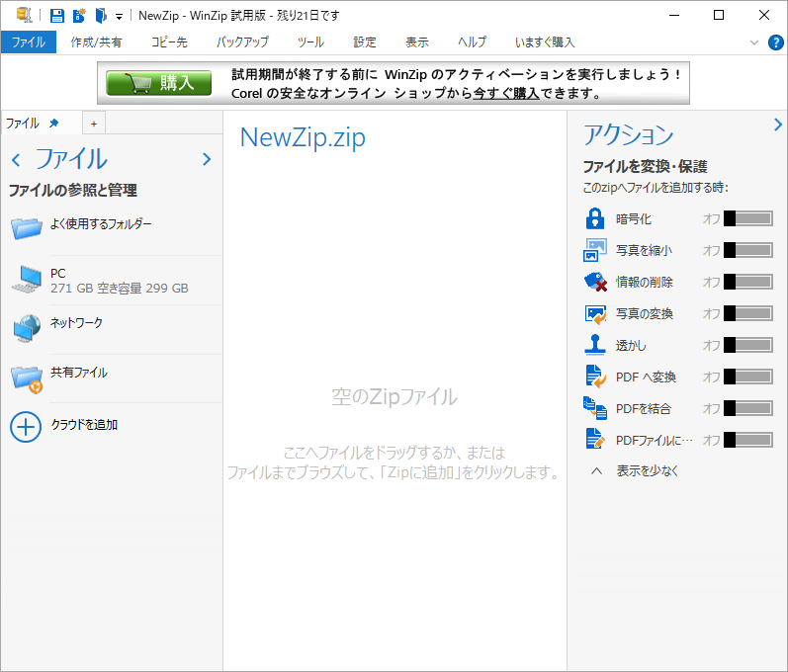Viewport: 788px width, 672px height.
Task: Open the ネットワーク entry
Action: [x=115, y=329]
